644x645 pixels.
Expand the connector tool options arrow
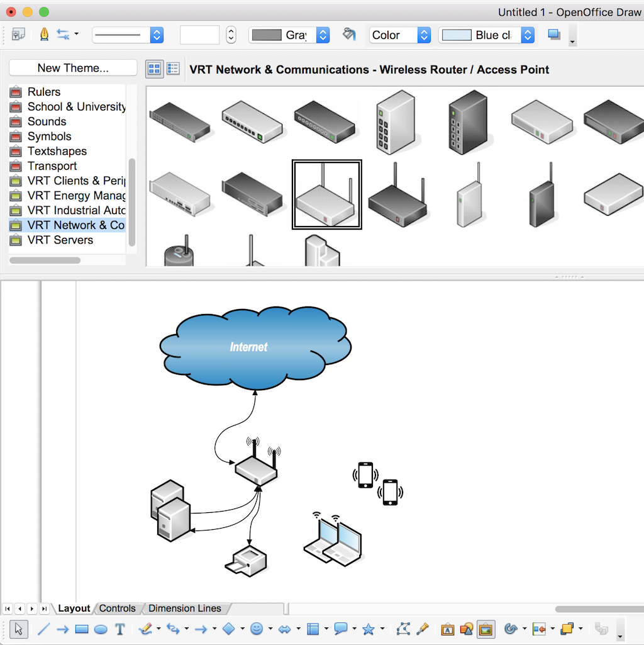click(186, 629)
